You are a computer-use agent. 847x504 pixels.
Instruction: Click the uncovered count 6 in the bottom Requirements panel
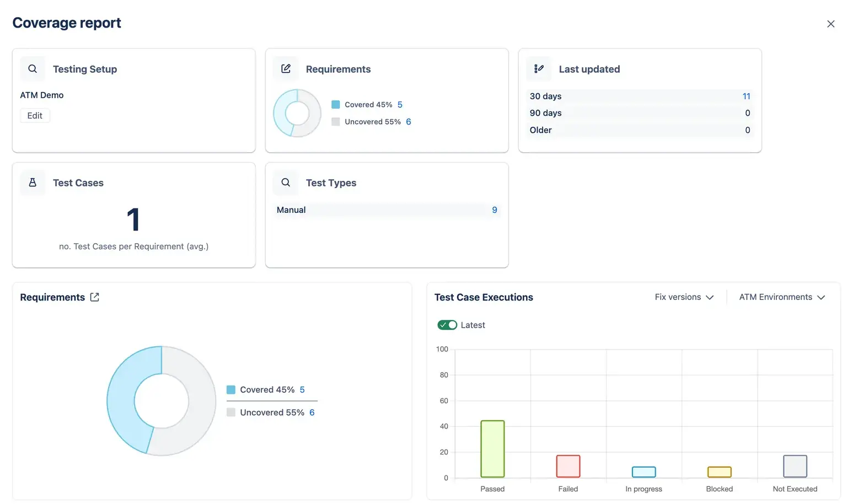coord(312,412)
